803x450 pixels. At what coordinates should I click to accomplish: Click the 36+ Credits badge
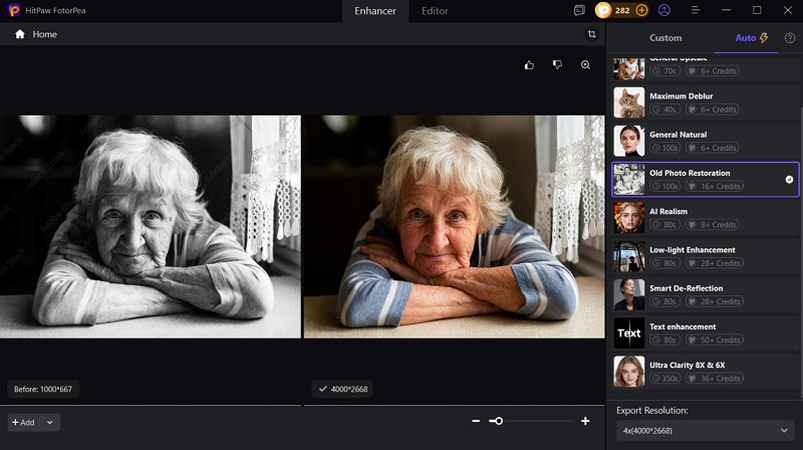point(714,378)
